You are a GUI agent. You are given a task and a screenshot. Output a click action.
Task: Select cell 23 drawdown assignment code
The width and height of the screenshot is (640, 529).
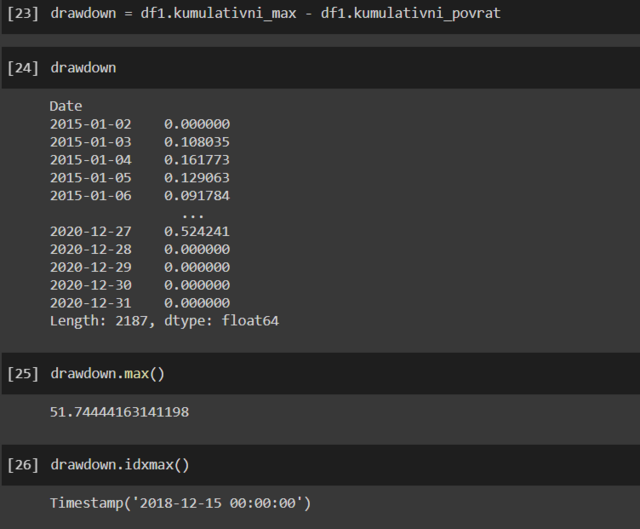276,13
